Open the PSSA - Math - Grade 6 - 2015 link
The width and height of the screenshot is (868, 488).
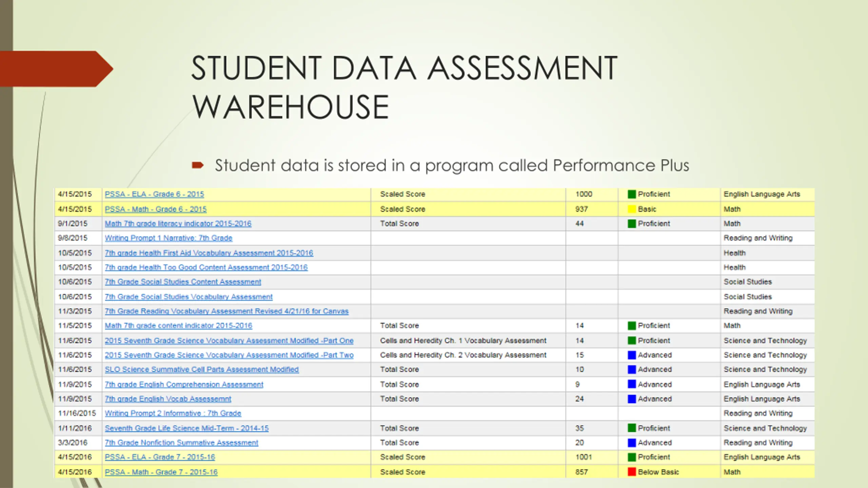point(156,209)
